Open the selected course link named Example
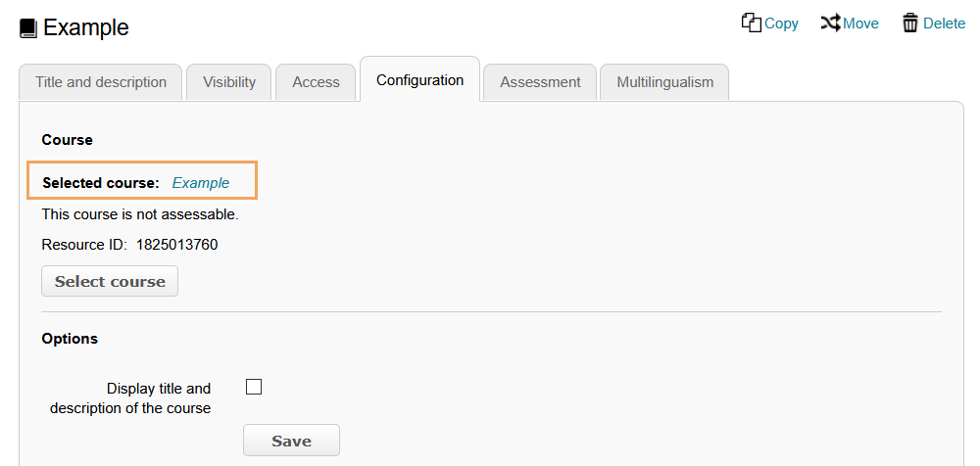Viewport: 980px width, 466px height. click(x=201, y=183)
